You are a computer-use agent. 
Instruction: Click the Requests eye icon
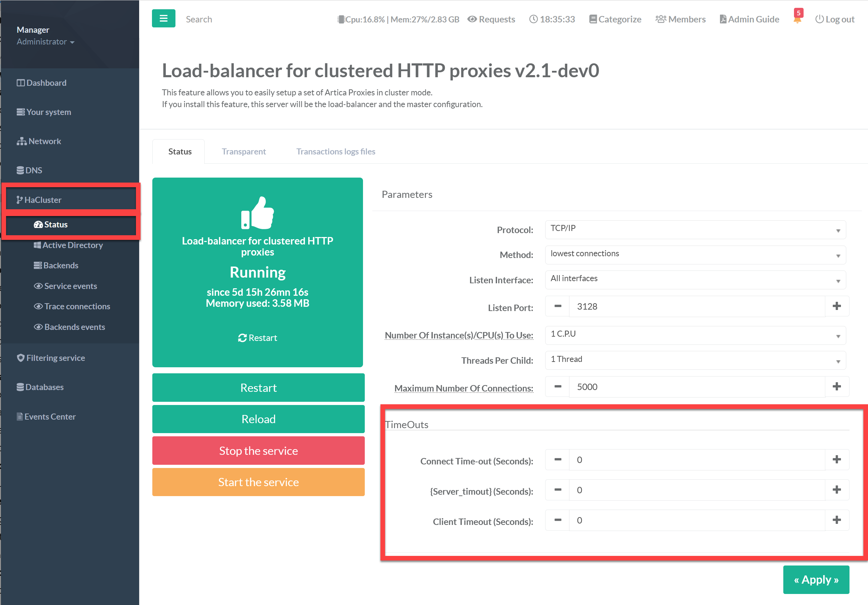click(472, 19)
